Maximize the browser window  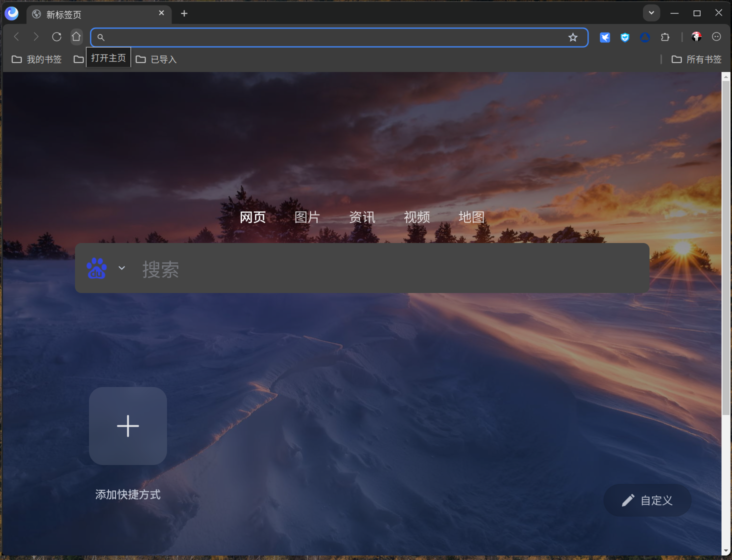click(x=697, y=13)
